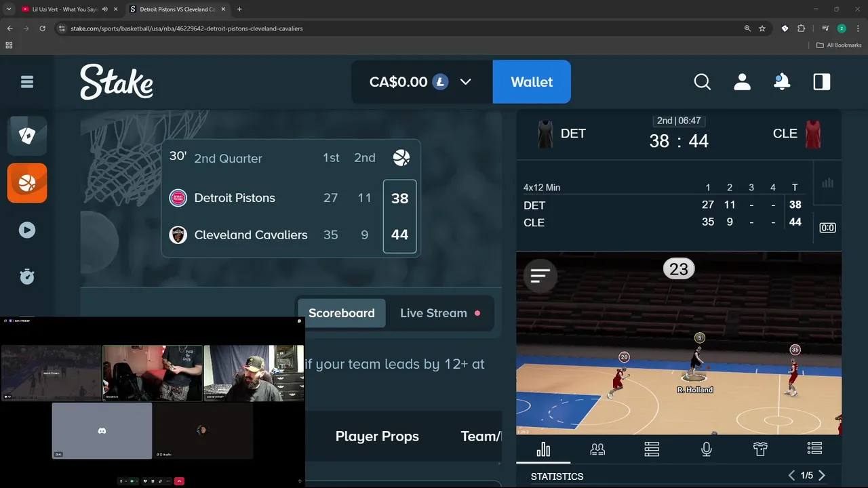This screenshot has height=488, width=868.
Task: Click the Chrome zoom magnifier icon
Action: 747,28
